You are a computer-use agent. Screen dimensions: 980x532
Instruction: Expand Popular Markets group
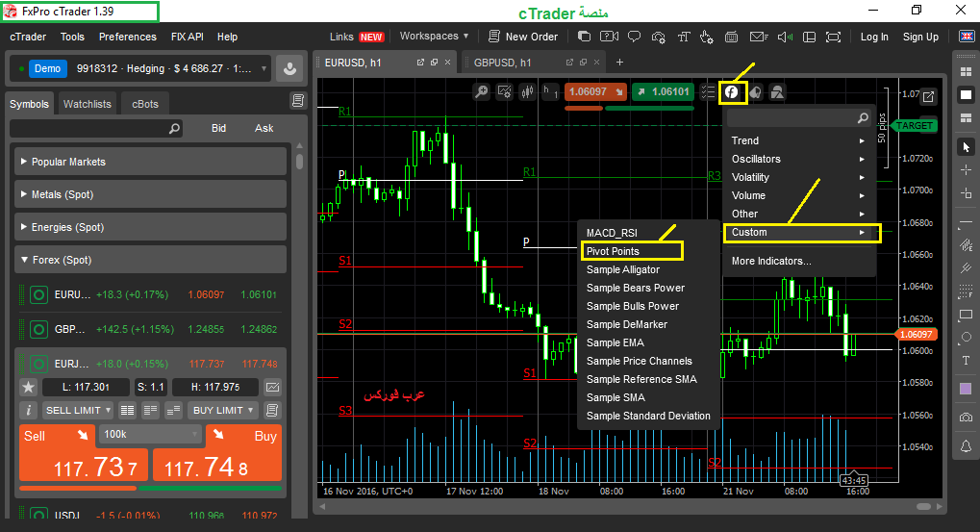click(150, 162)
